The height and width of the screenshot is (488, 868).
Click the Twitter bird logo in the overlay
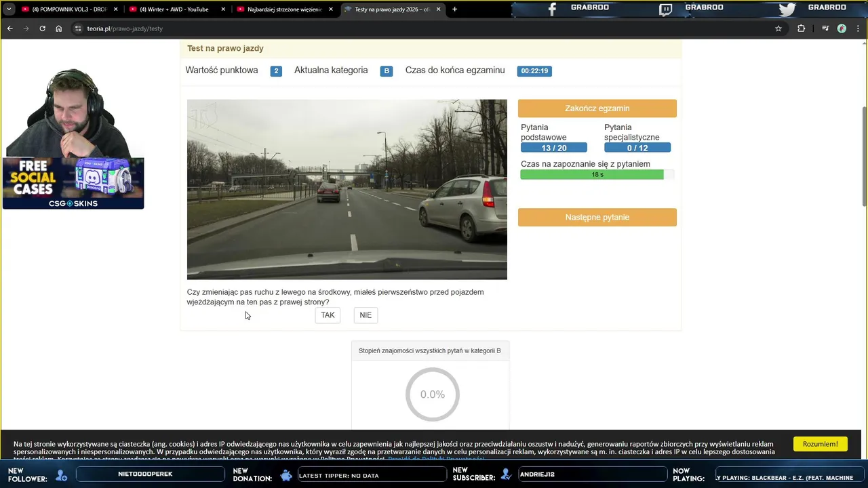(x=787, y=9)
